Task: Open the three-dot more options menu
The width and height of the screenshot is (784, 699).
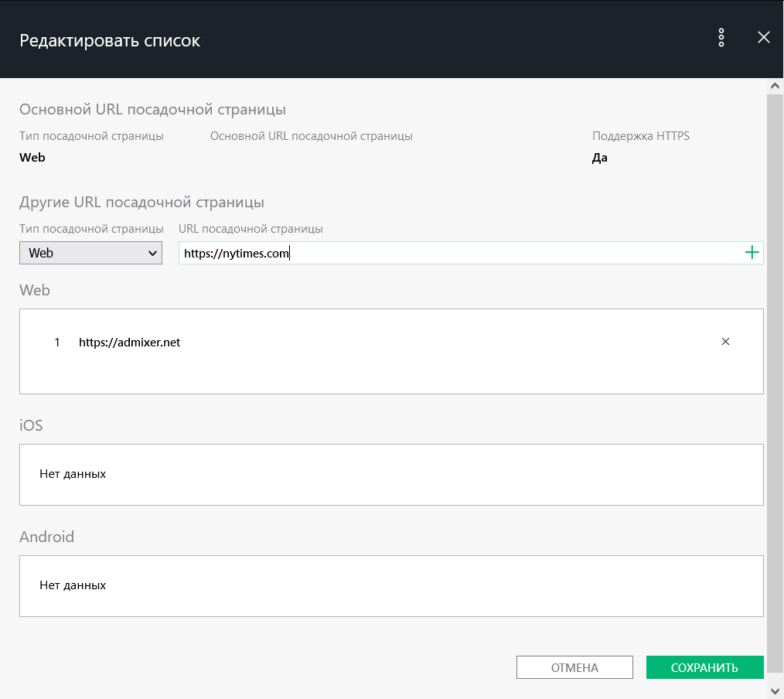Action: pos(721,38)
